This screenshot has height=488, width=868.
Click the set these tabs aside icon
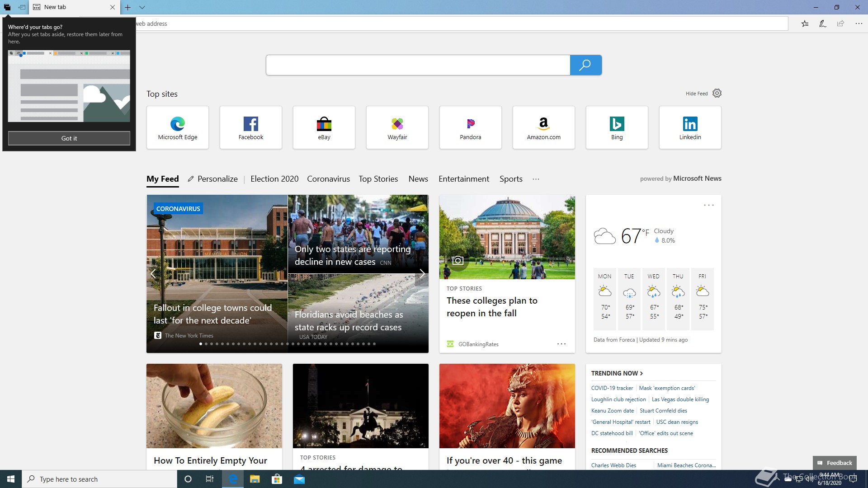coord(21,7)
